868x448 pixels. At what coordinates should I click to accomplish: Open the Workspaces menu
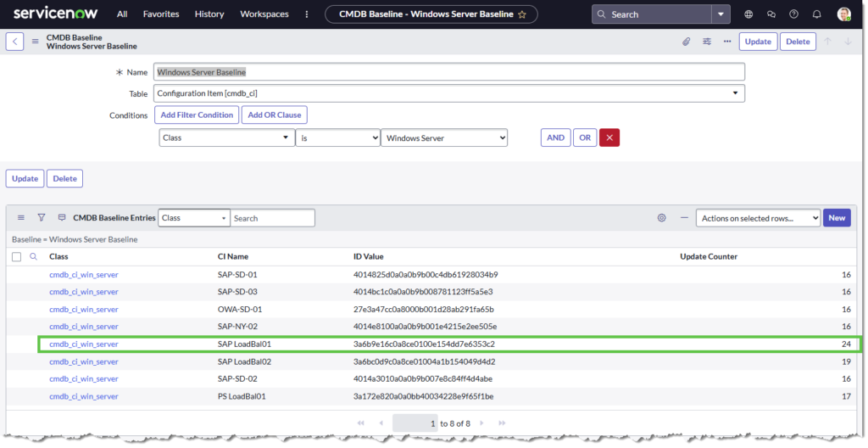point(264,14)
